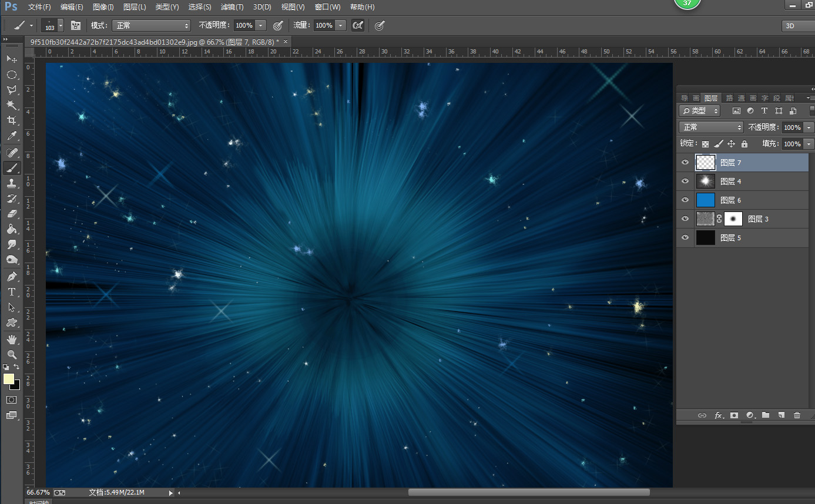
Task: Select the 图层 3 layer mask thumbnail
Action: point(733,219)
